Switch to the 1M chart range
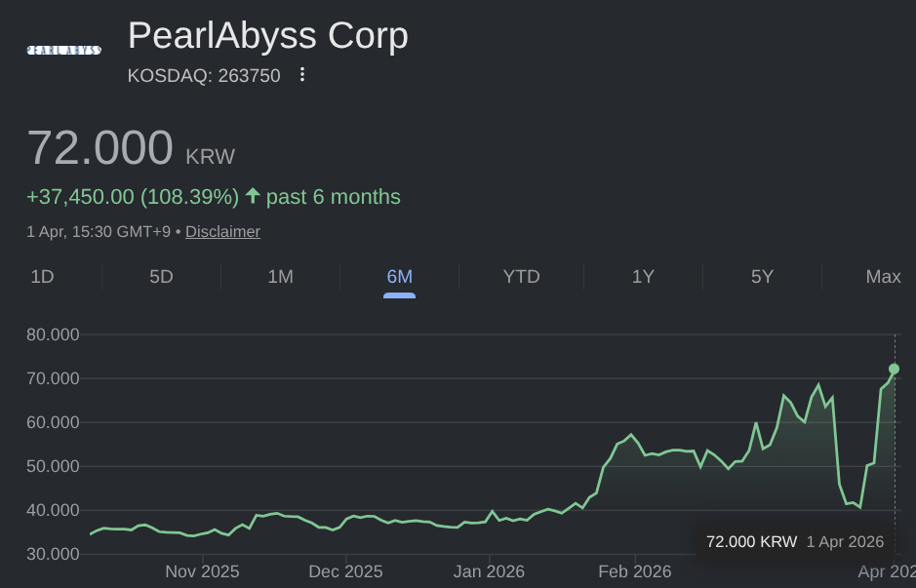The height and width of the screenshot is (588, 916). 280,276
